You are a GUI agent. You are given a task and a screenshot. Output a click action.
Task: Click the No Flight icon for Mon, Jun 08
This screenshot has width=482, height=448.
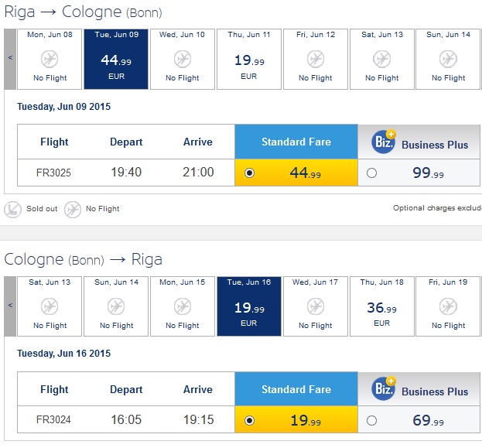point(50,59)
